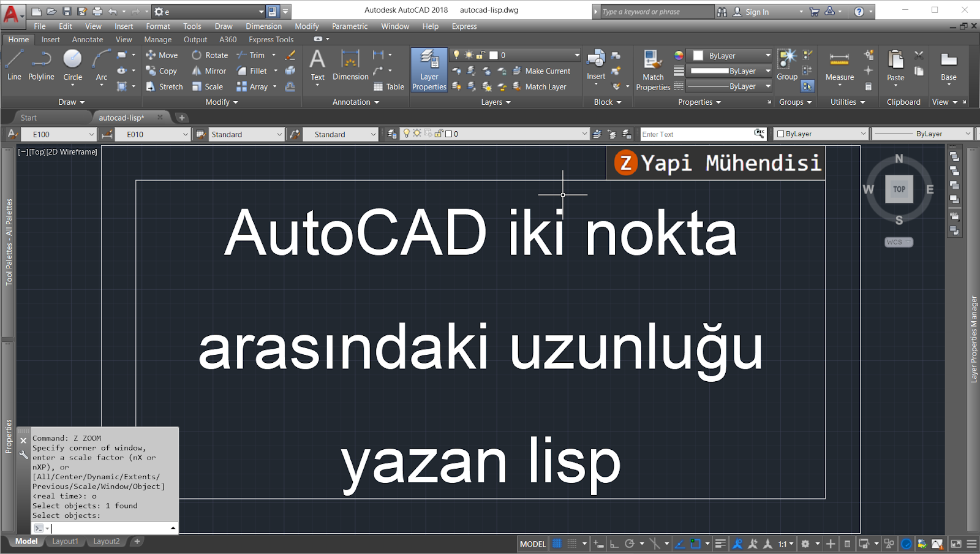Switch to the Annotate ribbon tab
The image size is (980, 554).
click(x=88, y=39)
